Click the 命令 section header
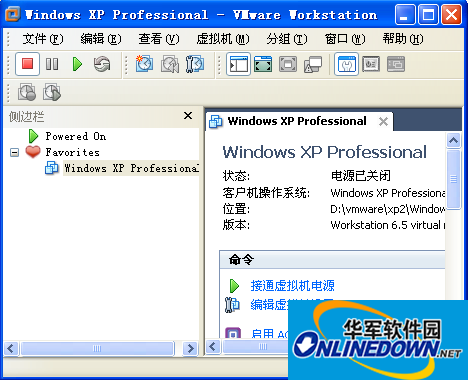The width and height of the screenshot is (468, 380). pos(332,259)
